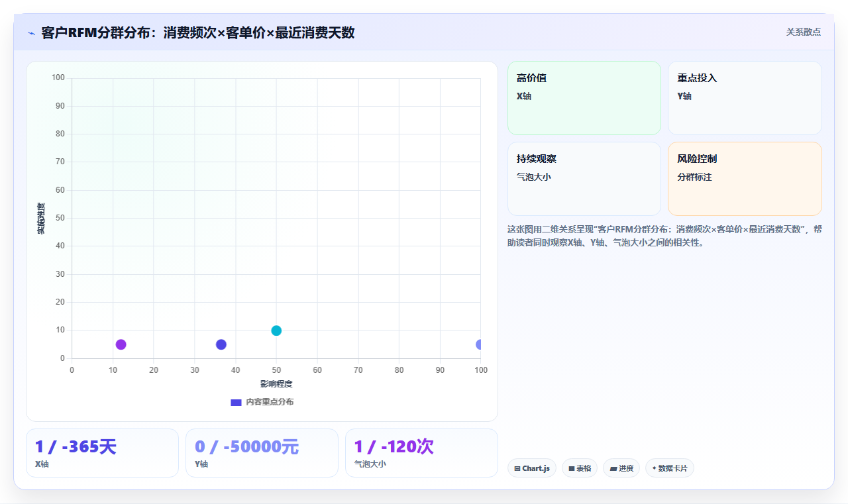
Task: Click the 数据卡片 tag chip
Action: tap(670, 468)
